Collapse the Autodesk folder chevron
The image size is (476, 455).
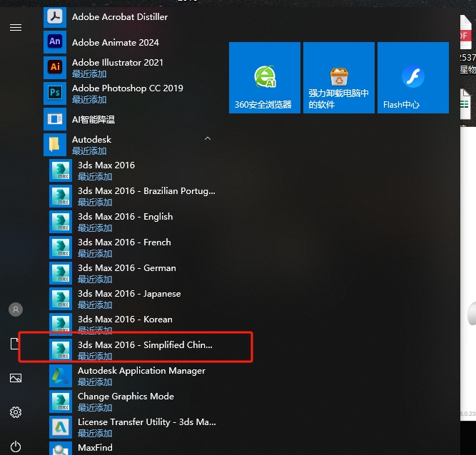(x=207, y=138)
